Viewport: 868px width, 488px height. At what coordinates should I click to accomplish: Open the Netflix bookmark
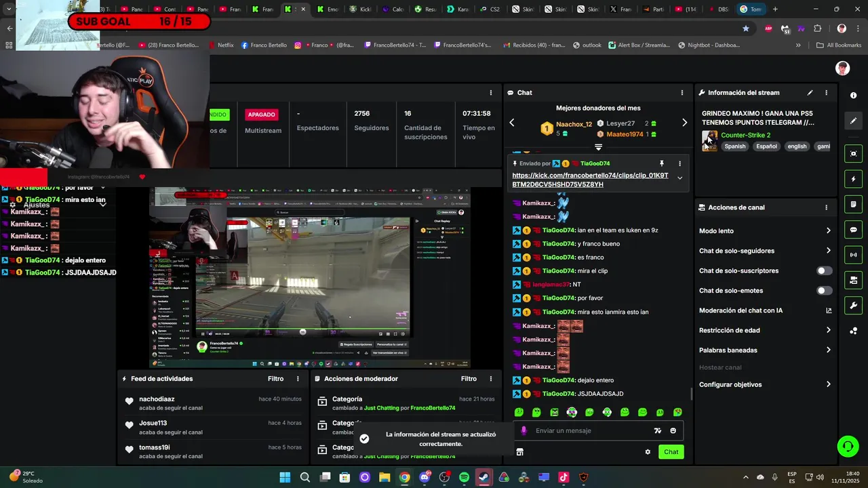tap(220, 45)
